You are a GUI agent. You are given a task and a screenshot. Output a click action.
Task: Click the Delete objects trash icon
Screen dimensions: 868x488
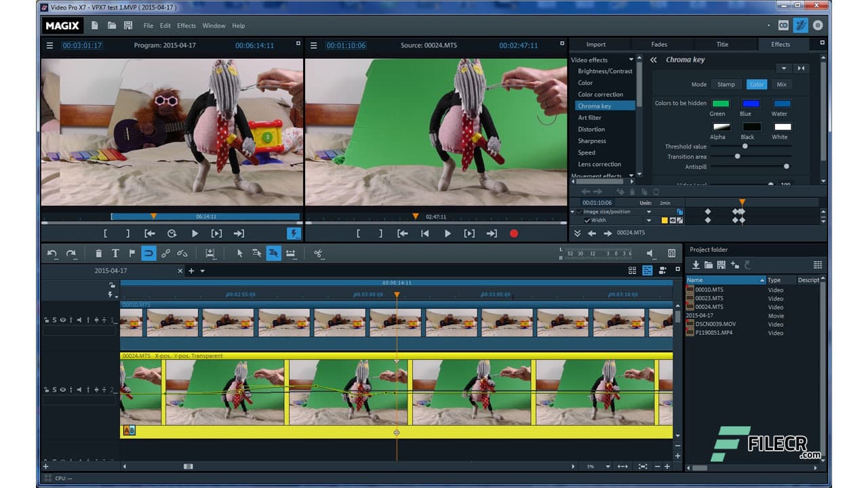(100, 253)
